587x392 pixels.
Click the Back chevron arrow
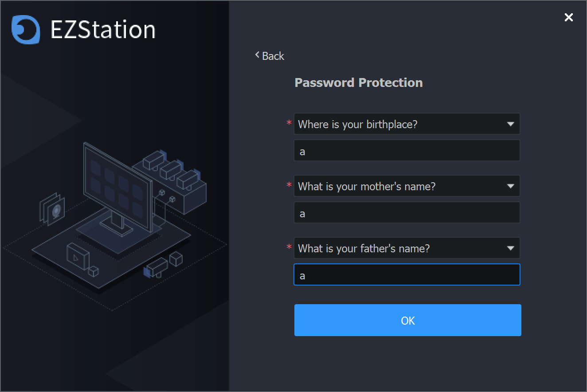point(257,55)
